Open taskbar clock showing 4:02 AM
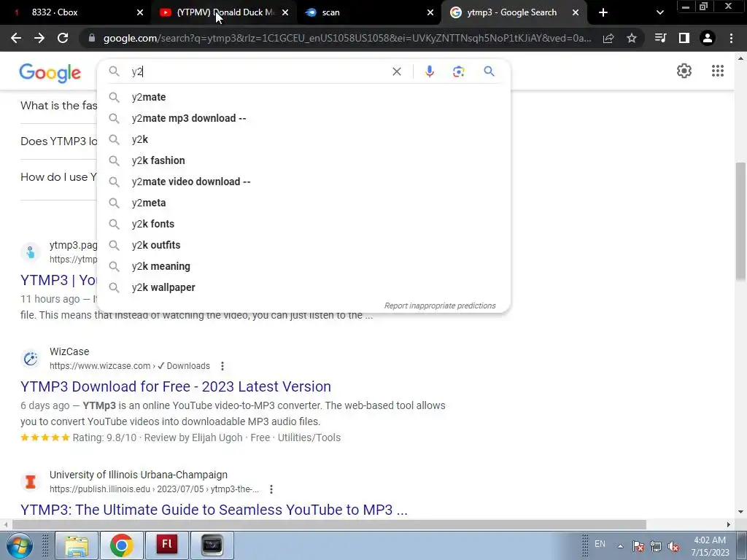This screenshot has width=747, height=560. pyautogui.click(x=710, y=546)
